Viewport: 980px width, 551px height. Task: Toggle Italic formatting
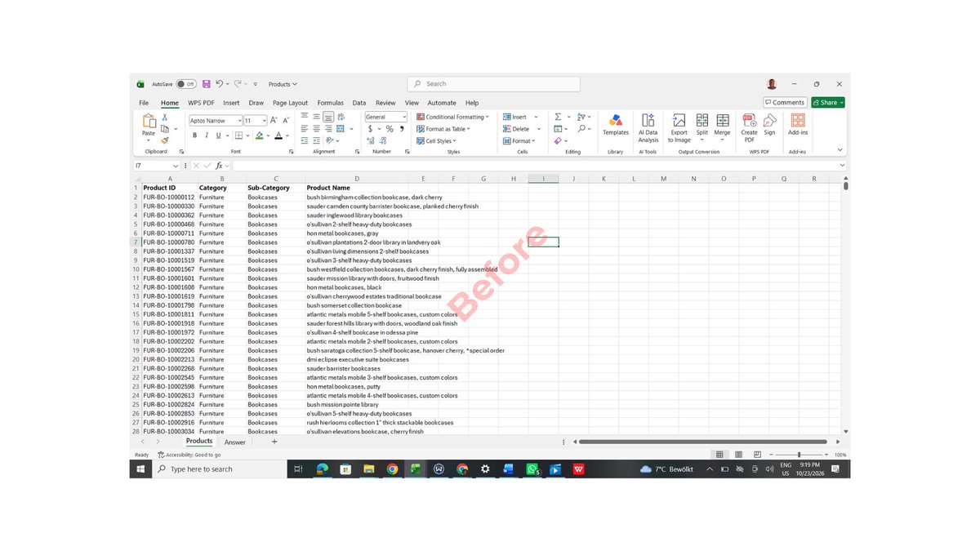coord(207,136)
